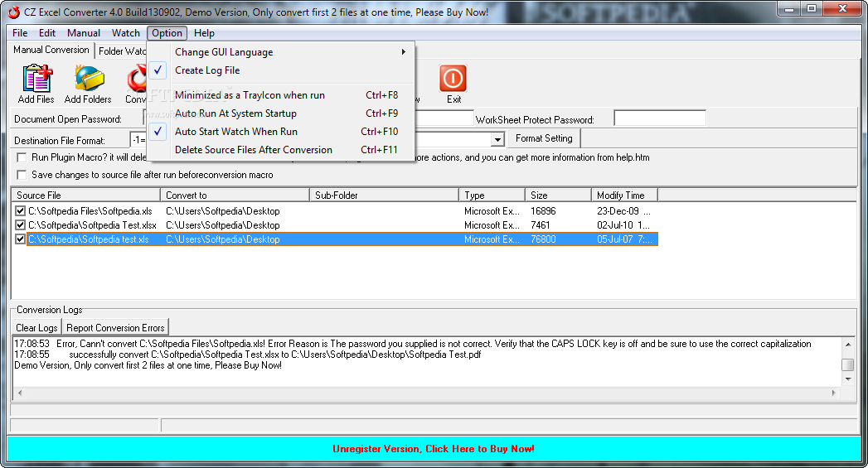Click the 17:08:55 successfully convert log line
Image resolution: width=868 pixels, height=468 pixels.
coord(247,355)
